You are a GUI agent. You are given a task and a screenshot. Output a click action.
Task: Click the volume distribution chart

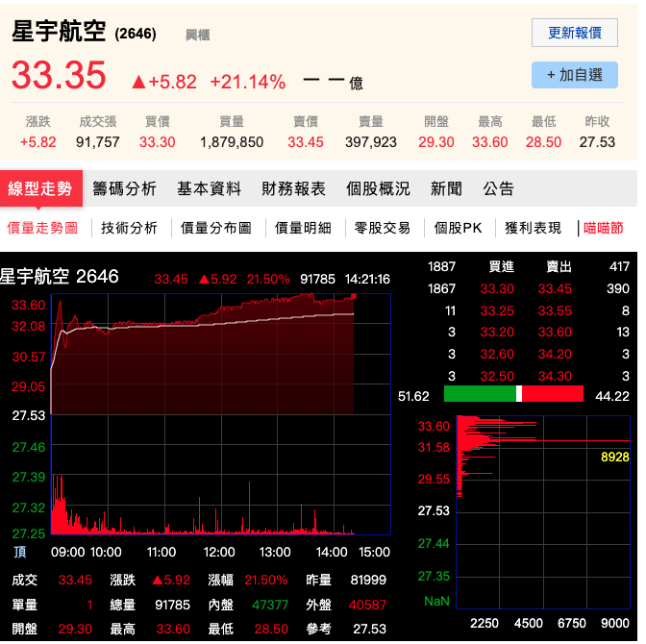543,511
